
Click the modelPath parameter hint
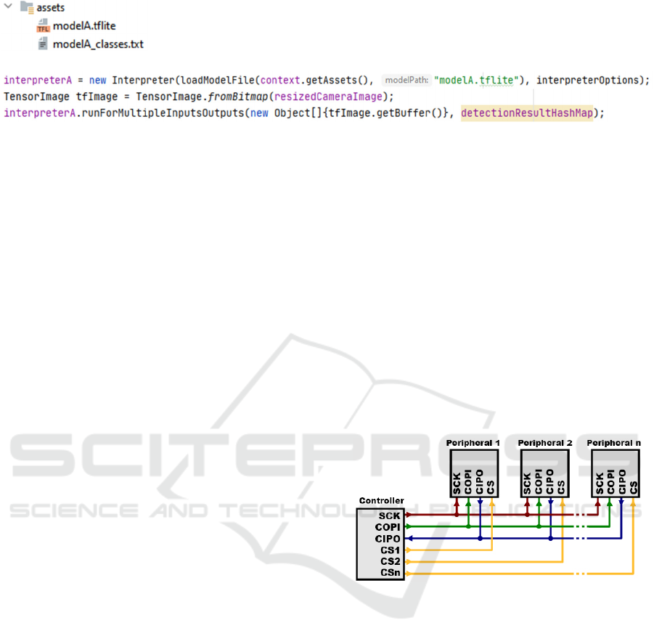point(406,79)
